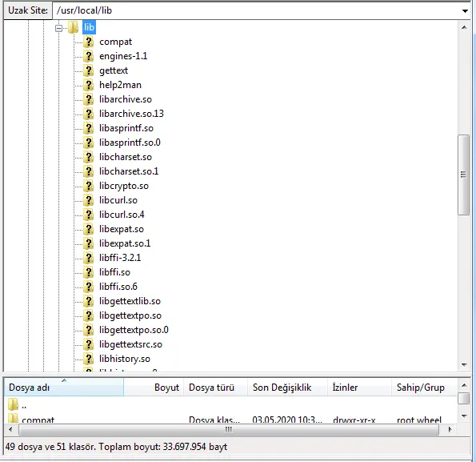The height and width of the screenshot is (462, 476).
Task: Select libffi.so tree entry
Action: (x=114, y=272)
